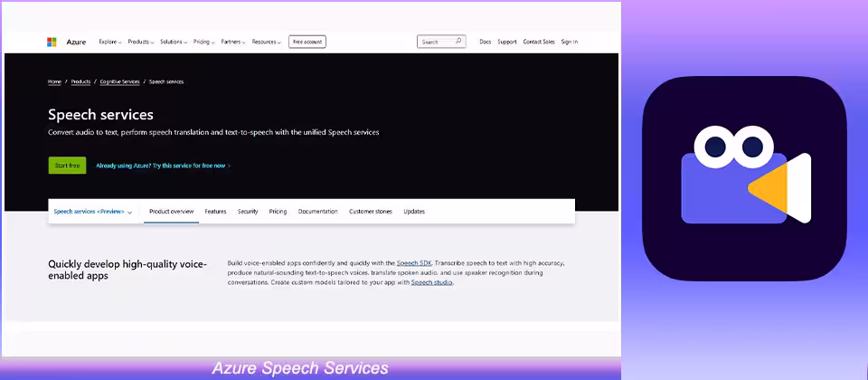
Task: Click the Sign in link
Action: click(x=569, y=43)
